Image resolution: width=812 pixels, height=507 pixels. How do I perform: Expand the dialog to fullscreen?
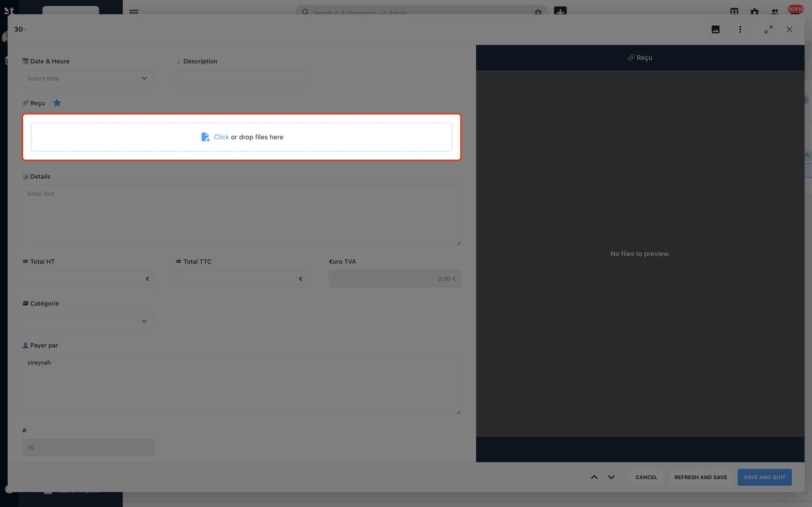click(768, 29)
